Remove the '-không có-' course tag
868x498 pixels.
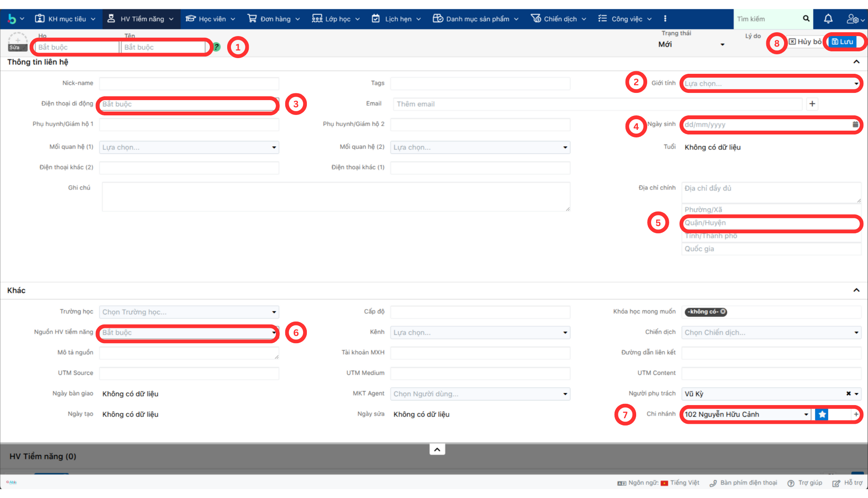[723, 312]
